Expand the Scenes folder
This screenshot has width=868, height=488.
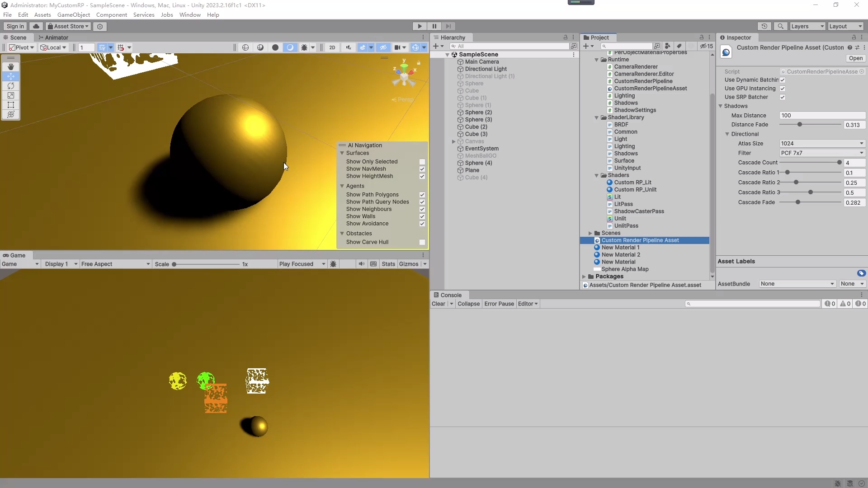coord(590,233)
